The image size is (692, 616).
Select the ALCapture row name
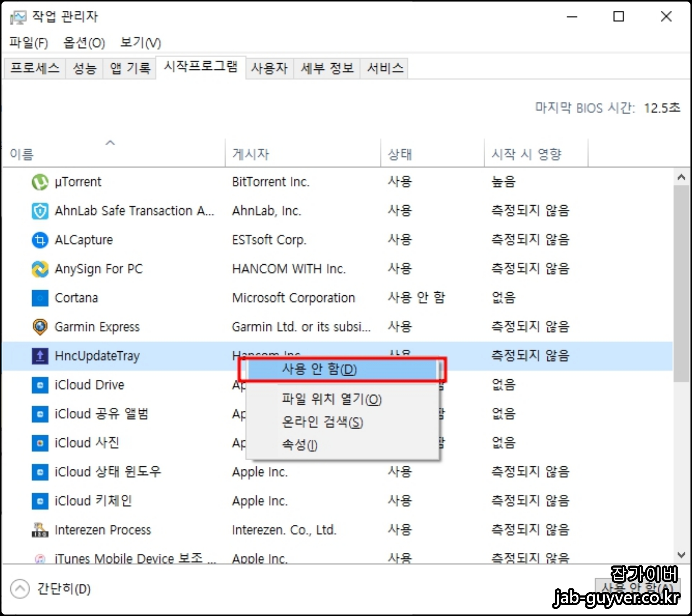point(84,240)
